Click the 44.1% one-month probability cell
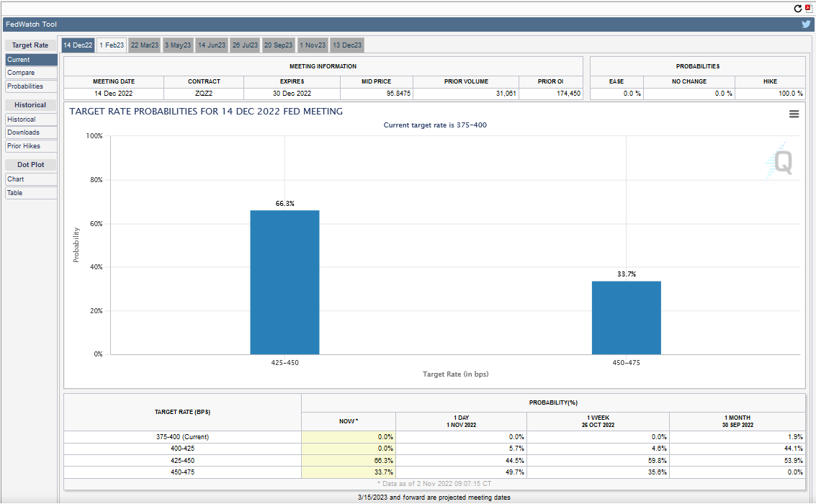This screenshot has width=816, height=504. coord(737,449)
